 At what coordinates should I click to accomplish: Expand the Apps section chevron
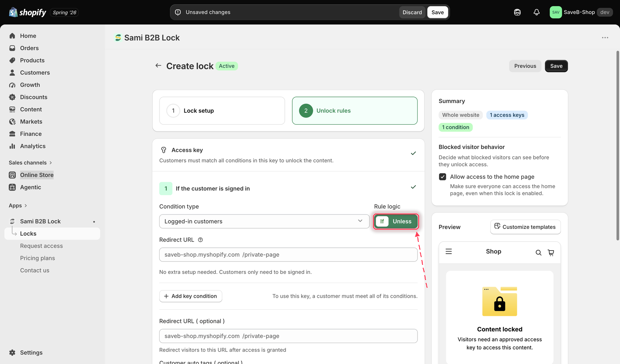26,206
